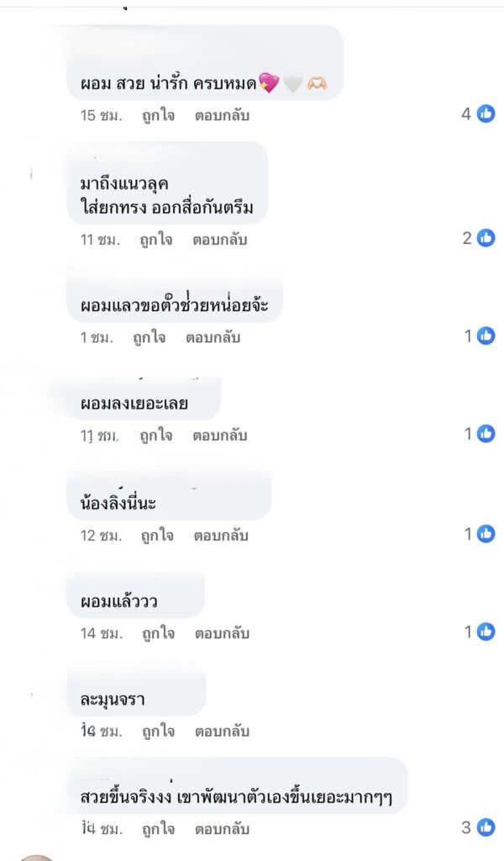
Task: Like the 'มาถึงแนวลุค' comment with ถูกใจ
Action: click(x=156, y=240)
